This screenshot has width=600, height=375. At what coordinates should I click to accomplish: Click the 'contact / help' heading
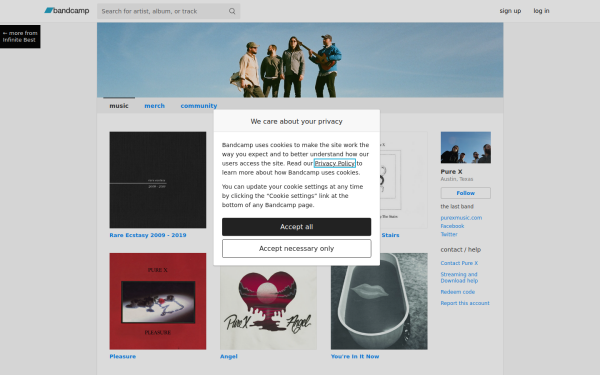460,249
